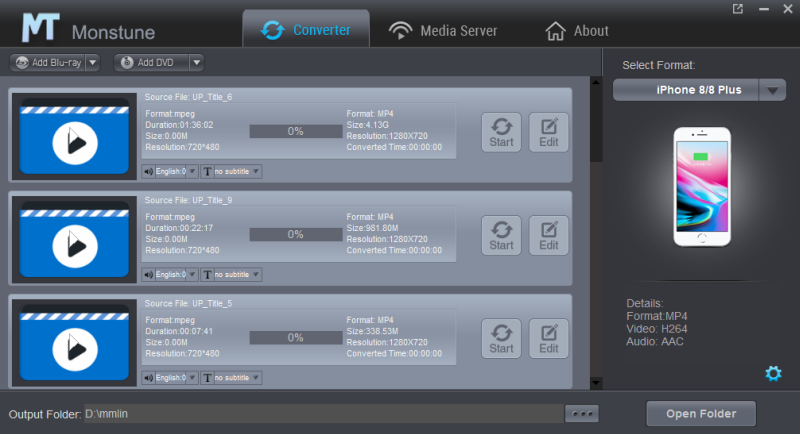Expand the Add Blu-ray dropdown arrow
Viewport: 800px width, 434px height.
pos(93,62)
